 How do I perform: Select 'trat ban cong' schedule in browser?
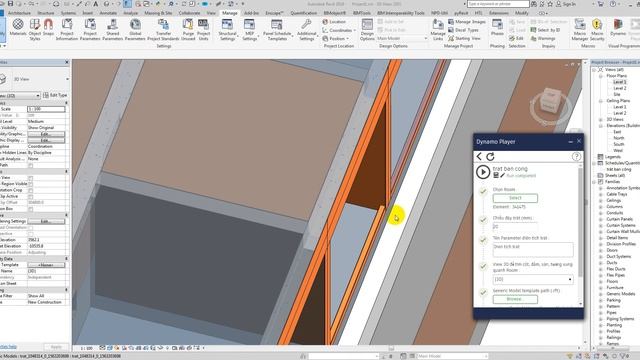pos(619,169)
